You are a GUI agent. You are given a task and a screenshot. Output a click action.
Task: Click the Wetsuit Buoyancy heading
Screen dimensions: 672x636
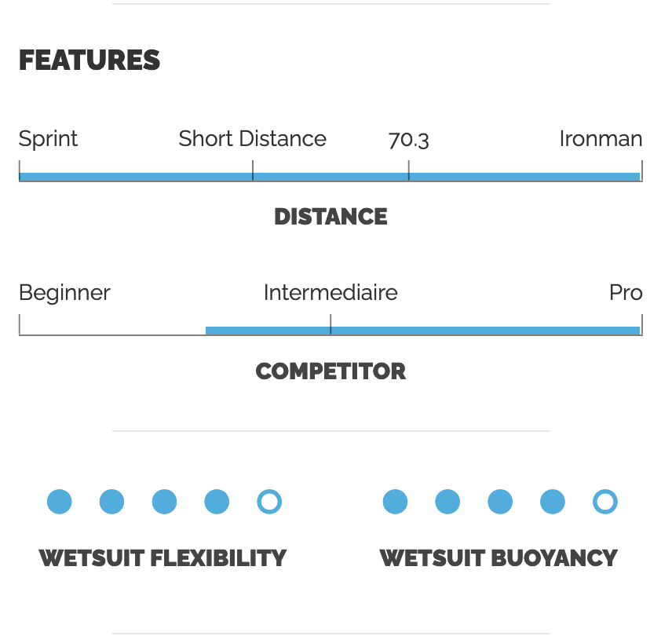pyautogui.click(x=499, y=558)
